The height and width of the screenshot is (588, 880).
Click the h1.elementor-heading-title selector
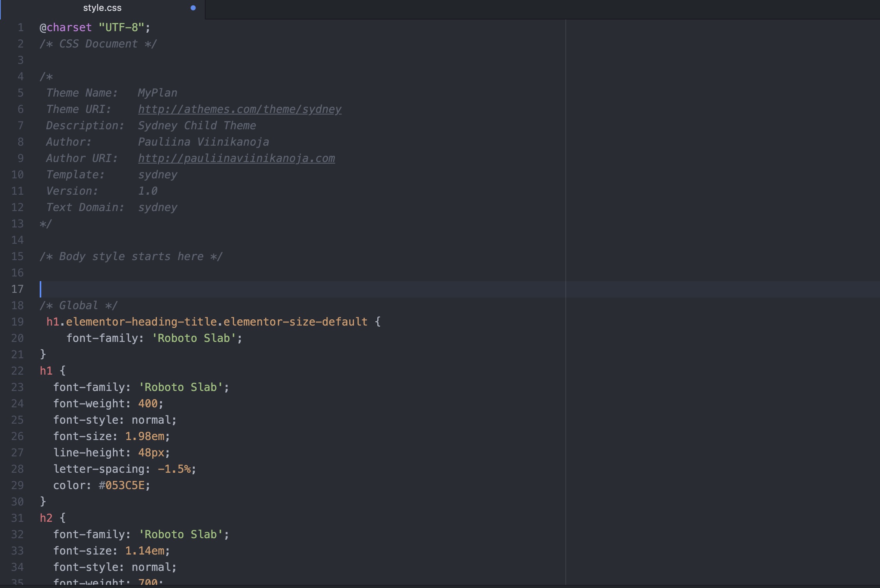pos(207,322)
